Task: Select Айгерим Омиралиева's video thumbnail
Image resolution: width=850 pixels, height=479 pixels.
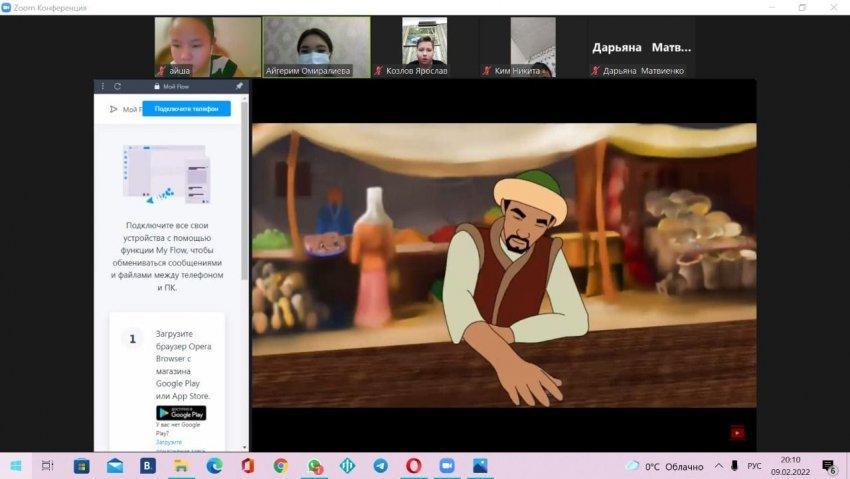Action: tap(317, 47)
